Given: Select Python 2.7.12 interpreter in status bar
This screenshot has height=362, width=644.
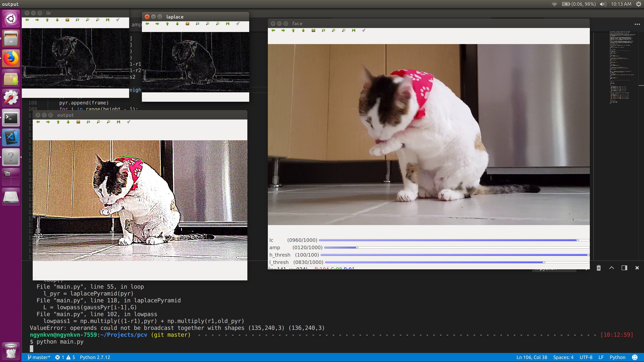Looking at the screenshot, I should [95, 357].
